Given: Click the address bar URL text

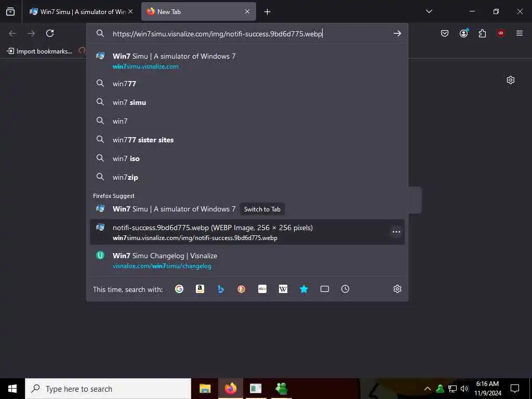Looking at the screenshot, I should pyautogui.click(x=217, y=34).
